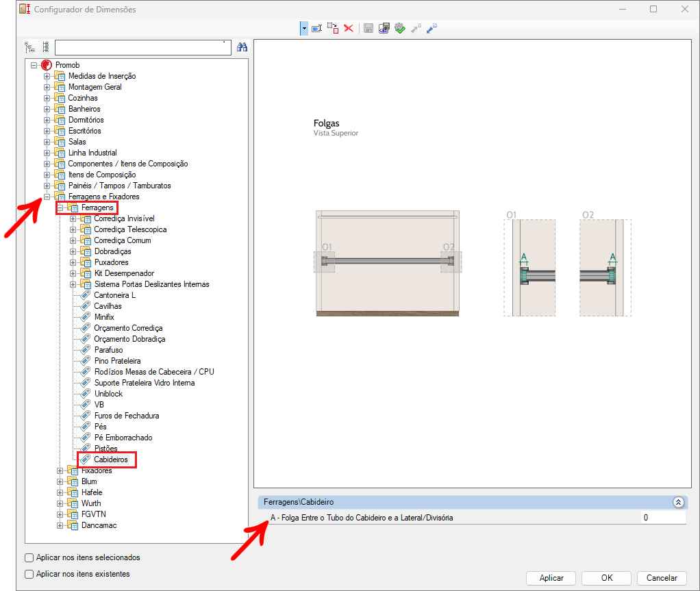Screen dimensions: 700x591
Task: Select Painéis / Tampos / Tamburatos
Action: click(x=119, y=186)
